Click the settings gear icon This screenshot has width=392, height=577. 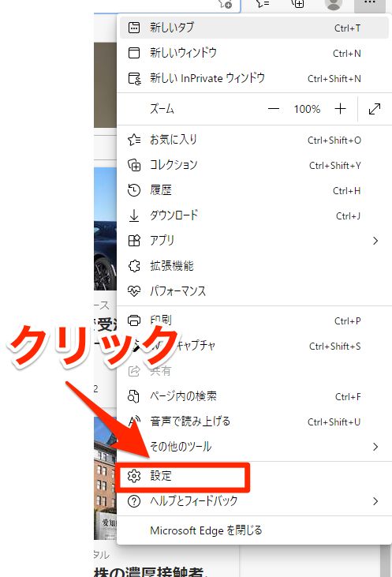[x=134, y=476]
